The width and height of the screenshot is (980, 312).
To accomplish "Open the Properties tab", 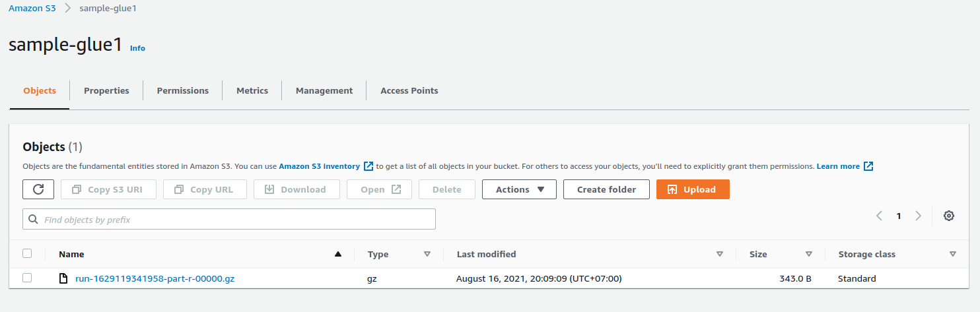I will coord(106,90).
